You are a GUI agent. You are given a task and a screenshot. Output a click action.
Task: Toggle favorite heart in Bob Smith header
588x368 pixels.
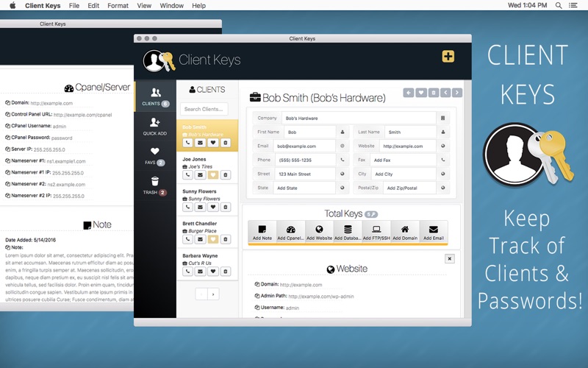pyautogui.click(x=421, y=93)
